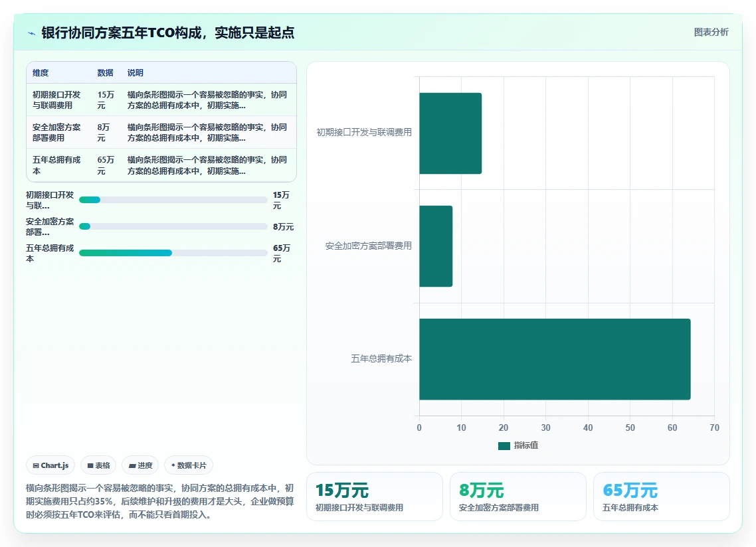Click the 15万元 value beside the progress bar
Viewport: 756px width, 547px height.
(282, 200)
